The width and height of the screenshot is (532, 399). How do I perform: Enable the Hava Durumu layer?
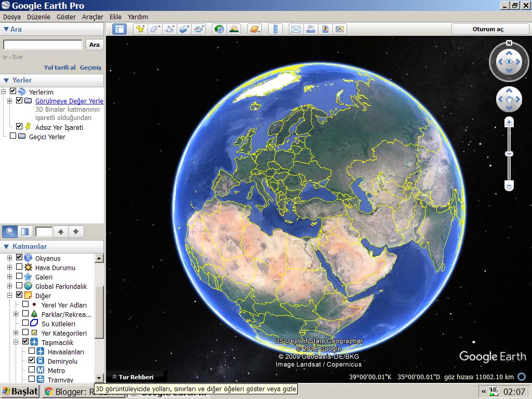tap(19, 267)
